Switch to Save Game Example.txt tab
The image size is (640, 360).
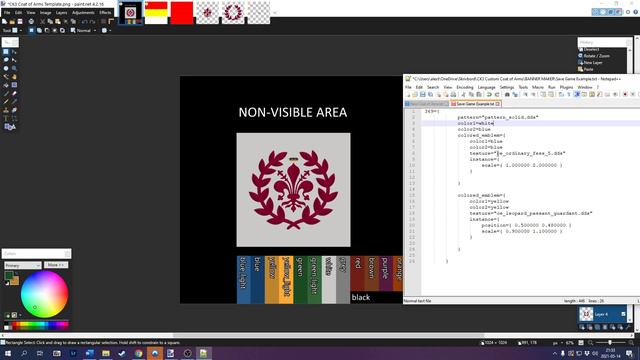click(475, 104)
